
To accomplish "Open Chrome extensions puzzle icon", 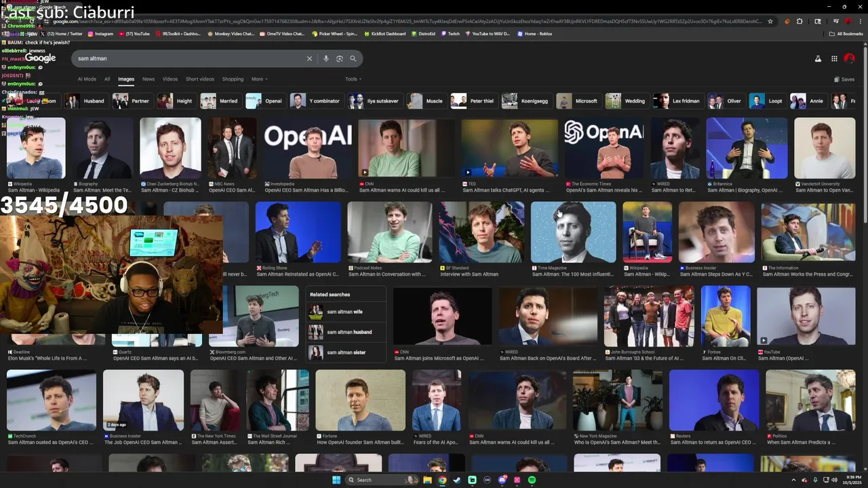I will [x=800, y=21].
